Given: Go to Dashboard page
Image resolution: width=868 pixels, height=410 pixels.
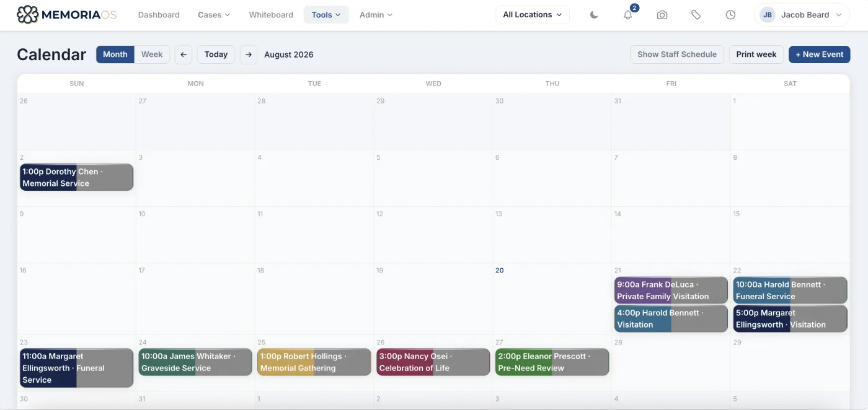Looking at the screenshot, I should click(x=159, y=15).
